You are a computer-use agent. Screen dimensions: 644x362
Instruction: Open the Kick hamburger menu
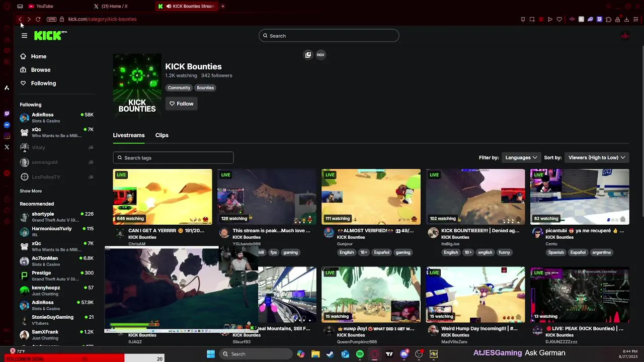24,36
